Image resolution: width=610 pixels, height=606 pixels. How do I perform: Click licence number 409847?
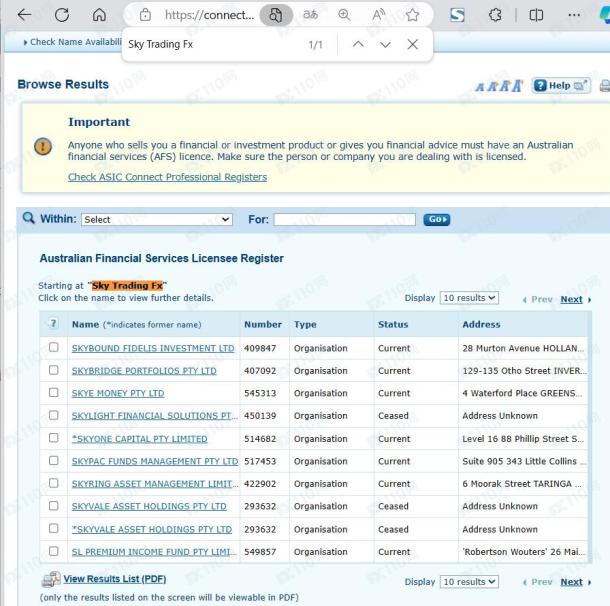coord(260,349)
